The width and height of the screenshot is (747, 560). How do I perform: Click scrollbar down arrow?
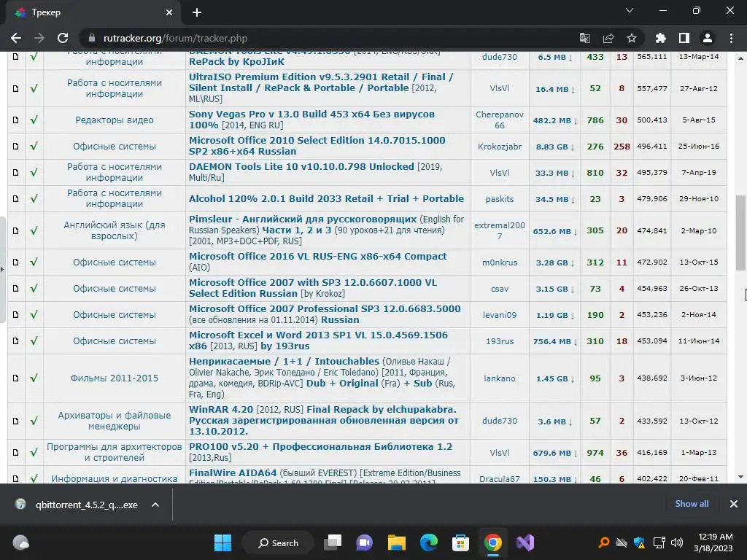point(741,477)
